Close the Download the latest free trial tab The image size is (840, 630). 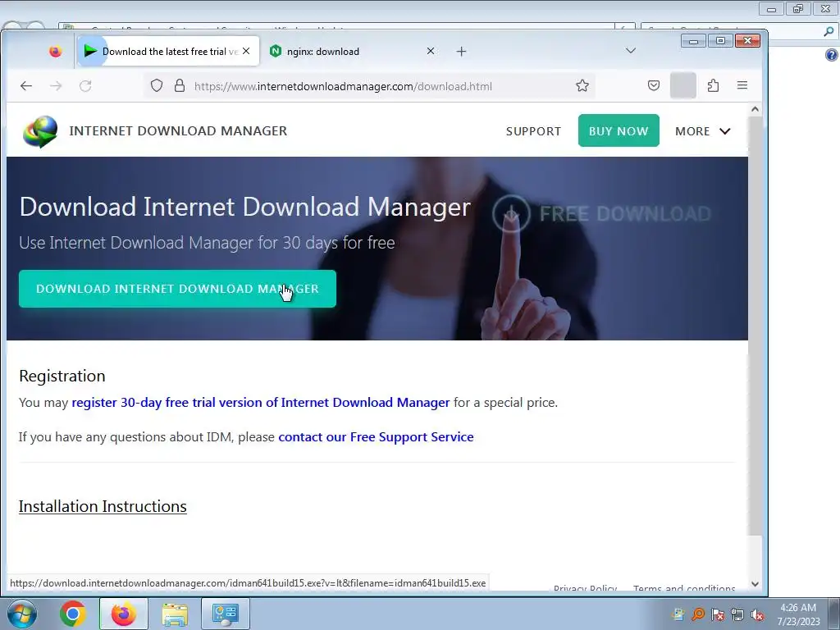point(246,51)
